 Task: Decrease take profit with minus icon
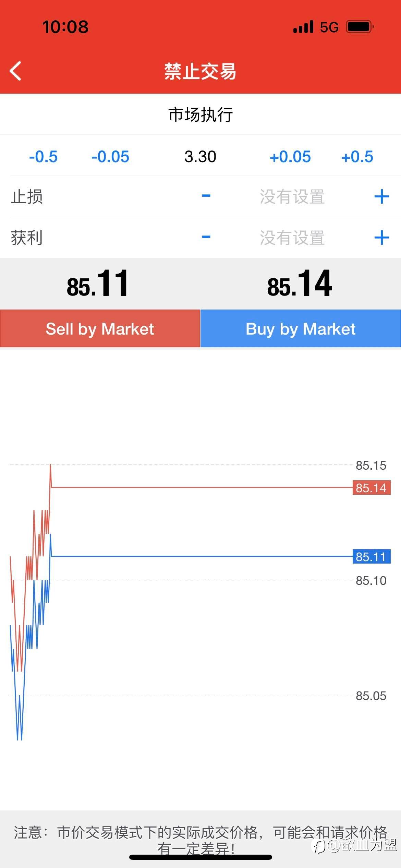pyautogui.click(x=206, y=237)
